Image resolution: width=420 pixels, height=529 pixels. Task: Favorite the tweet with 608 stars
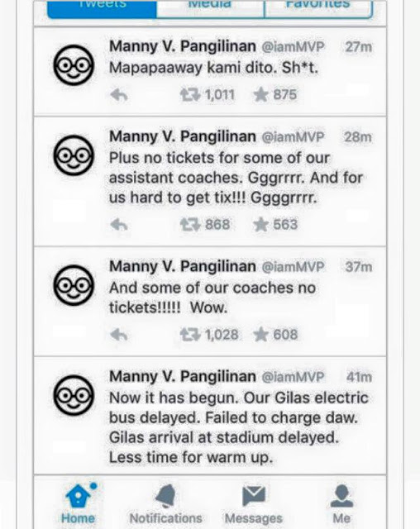coord(260,335)
